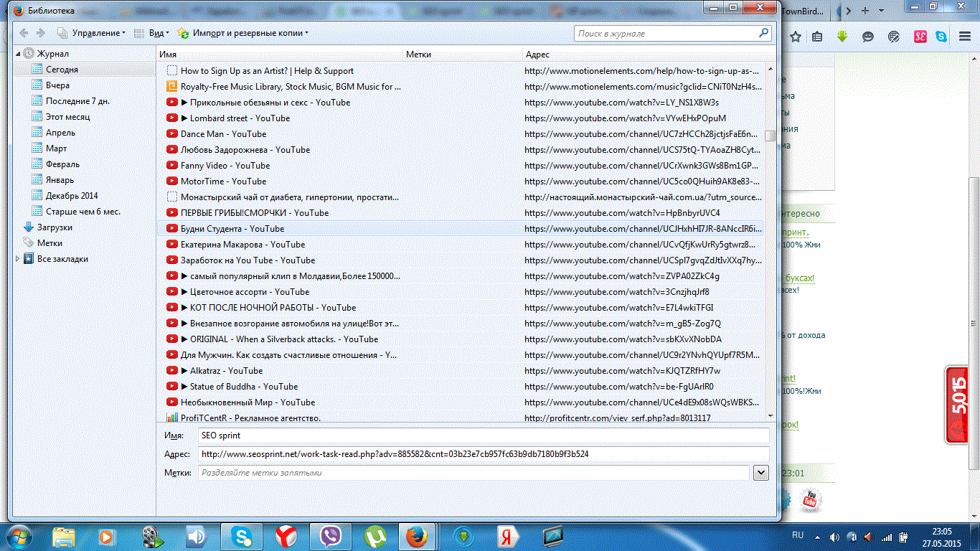Select How to Sign Up as an Artist entry
Screen dimensions: 980x551
461,71
